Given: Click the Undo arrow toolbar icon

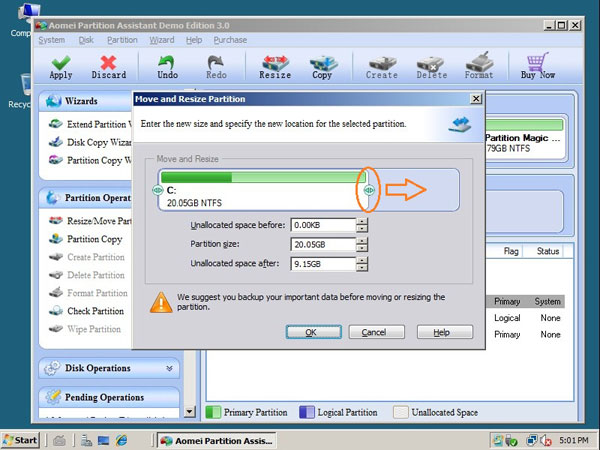Looking at the screenshot, I should point(167,64).
